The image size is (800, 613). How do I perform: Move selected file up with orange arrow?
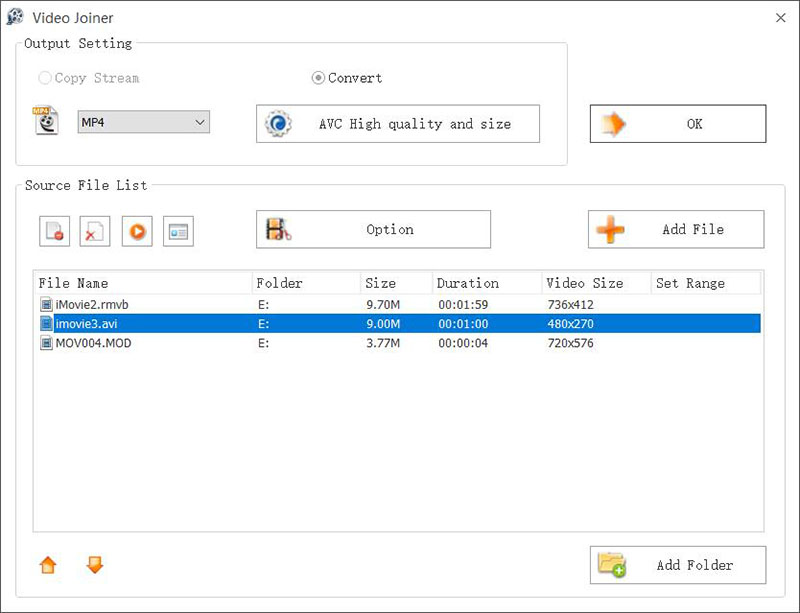tap(48, 565)
